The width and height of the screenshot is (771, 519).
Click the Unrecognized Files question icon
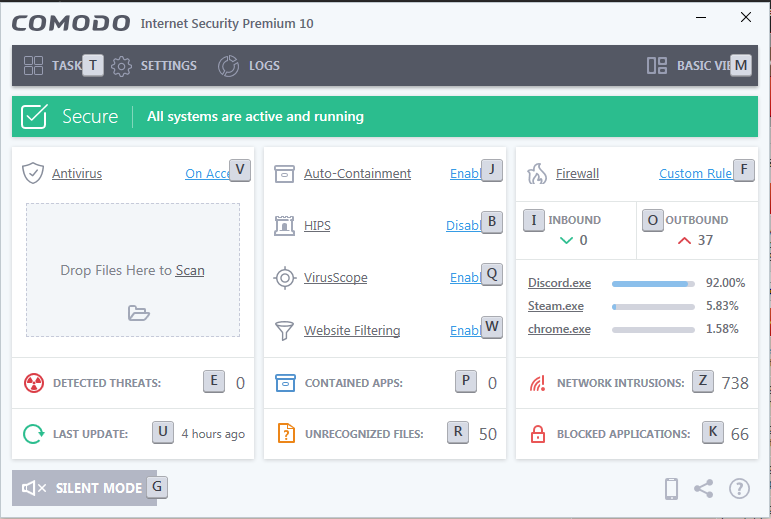coord(286,433)
